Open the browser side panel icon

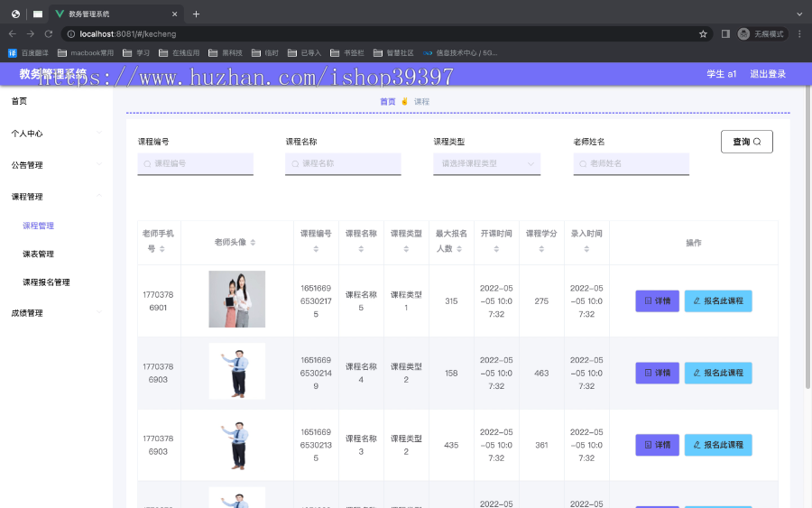click(725, 33)
